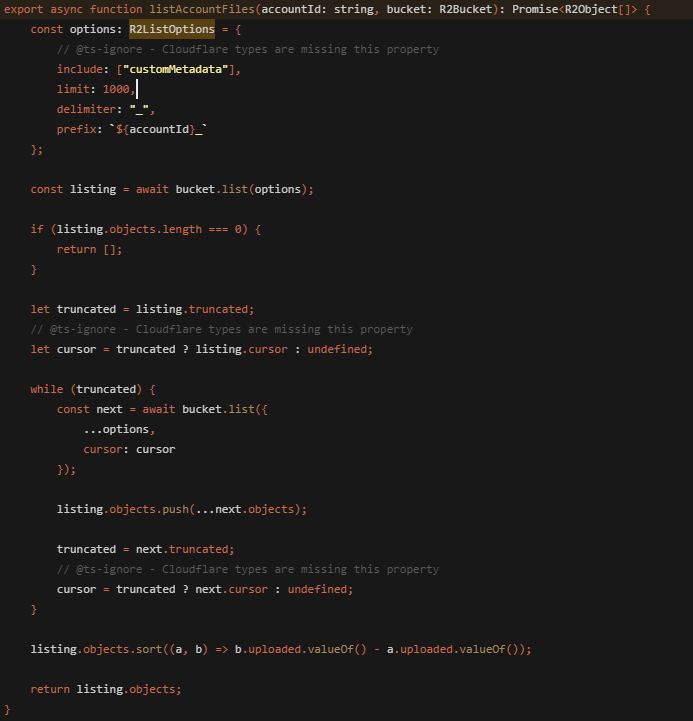The height and width of the screenshot is (721, 693).
Task: Click the let truncated declaration
Action: (x=142, y=309)
